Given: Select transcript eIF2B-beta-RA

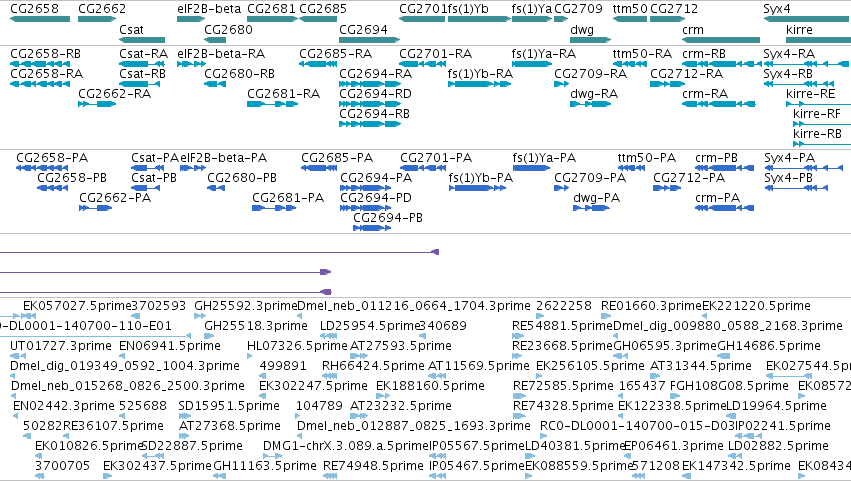Looking at the screenshot, I should [191, 64].
